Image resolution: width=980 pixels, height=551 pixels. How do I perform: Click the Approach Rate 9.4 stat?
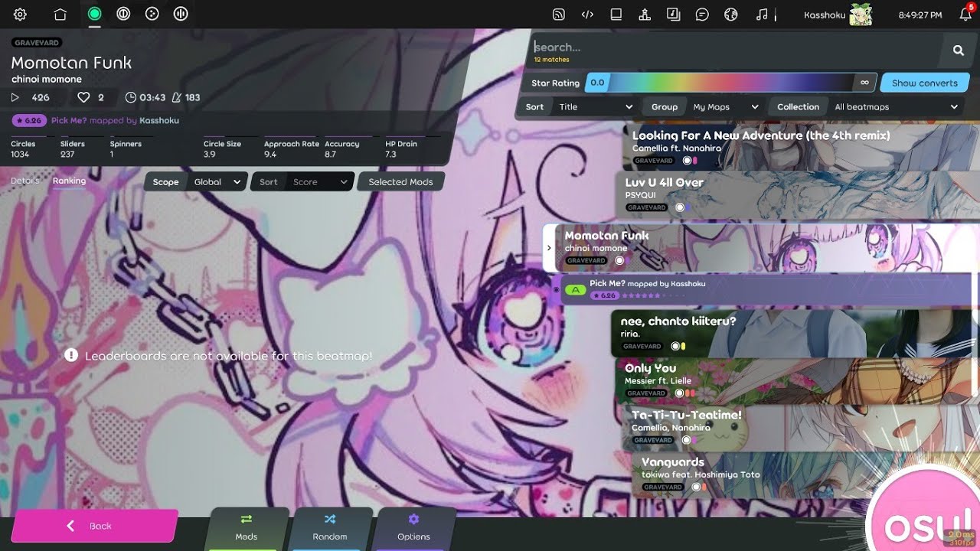tap(291, 148)
